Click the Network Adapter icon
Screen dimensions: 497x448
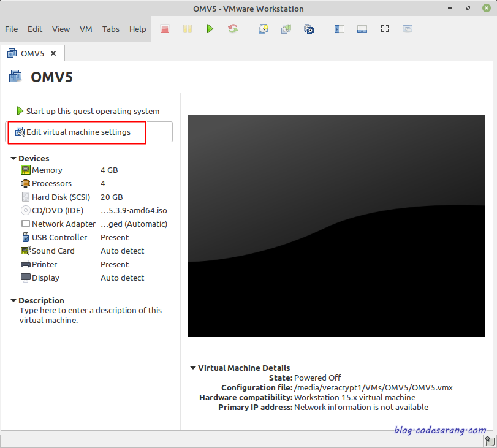25,224
